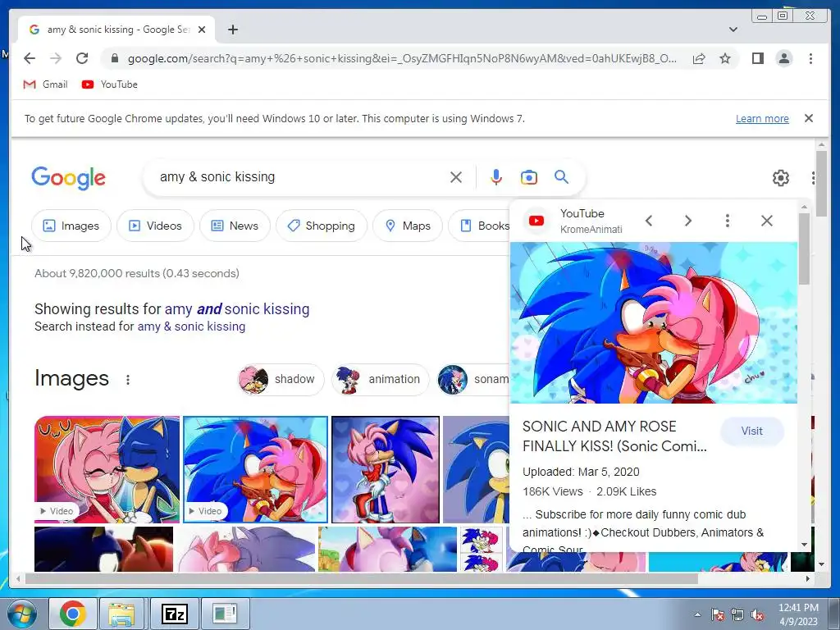Open the amy and sonic kissing suggestion
Screen dimensions: 840x630
237,309
